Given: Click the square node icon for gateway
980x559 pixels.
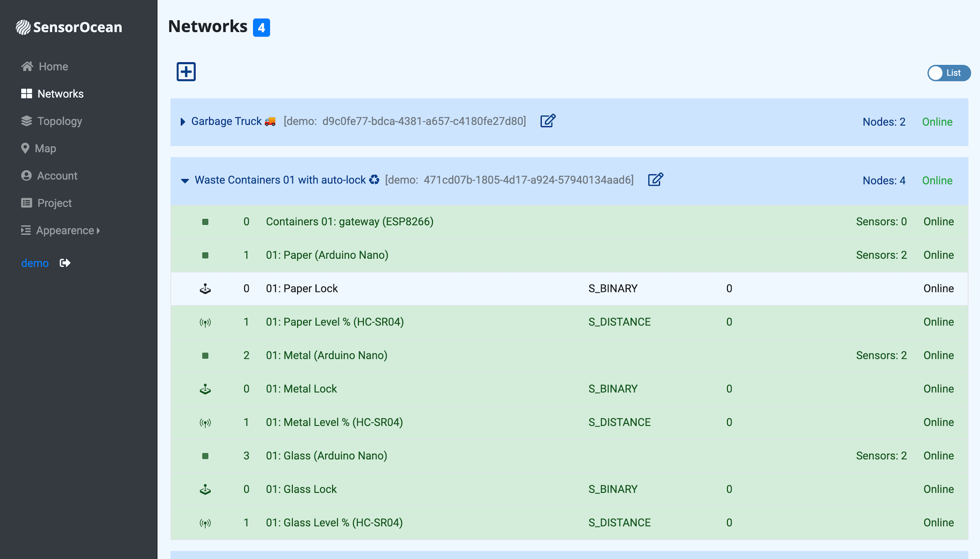Looking at the screenshot, I should coord(205,222).
